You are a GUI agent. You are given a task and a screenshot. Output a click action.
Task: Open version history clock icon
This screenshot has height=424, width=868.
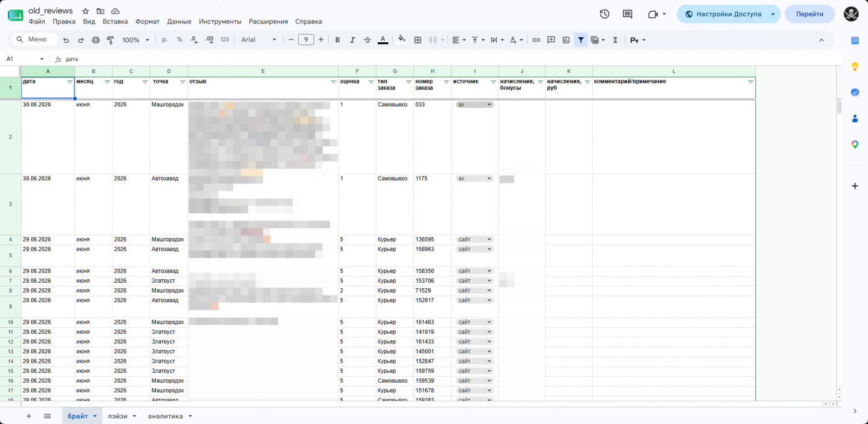605,14
